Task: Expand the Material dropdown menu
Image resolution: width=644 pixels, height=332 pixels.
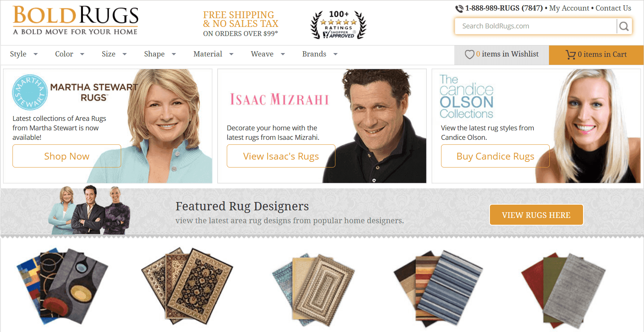Action: click(213, 54)
